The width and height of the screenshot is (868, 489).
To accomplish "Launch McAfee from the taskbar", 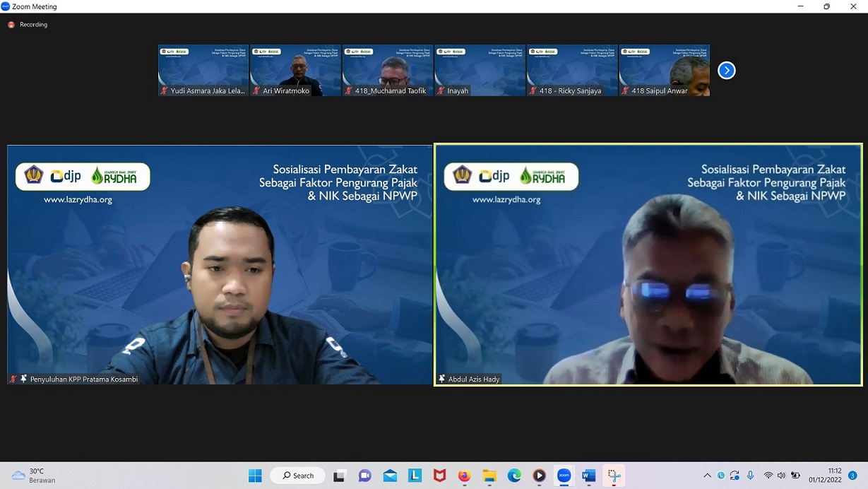I will click(439, 476).
